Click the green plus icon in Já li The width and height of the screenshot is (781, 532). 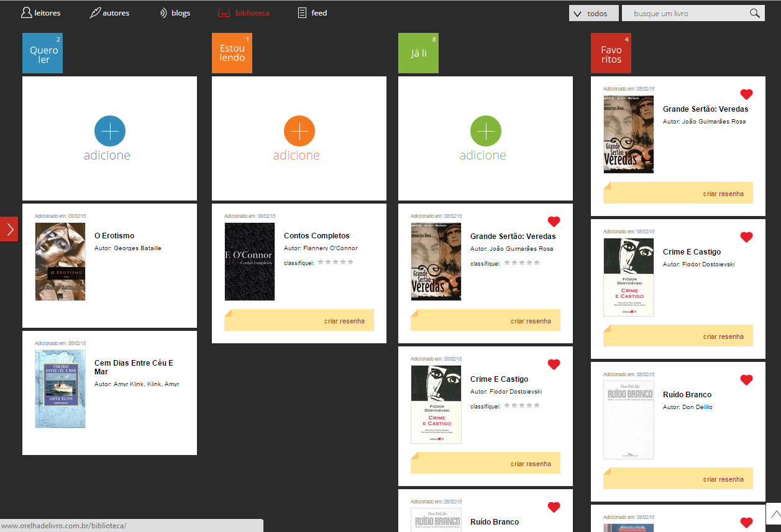(x=486, y=131)
